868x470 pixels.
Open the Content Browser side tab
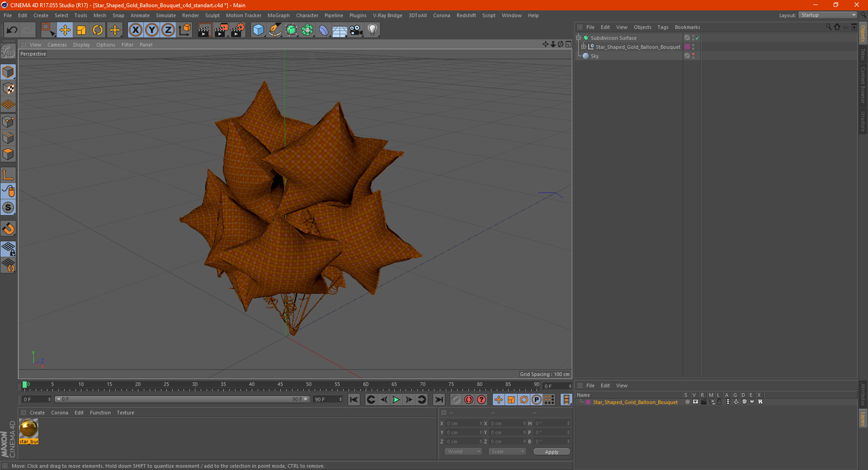pos(863,85)
